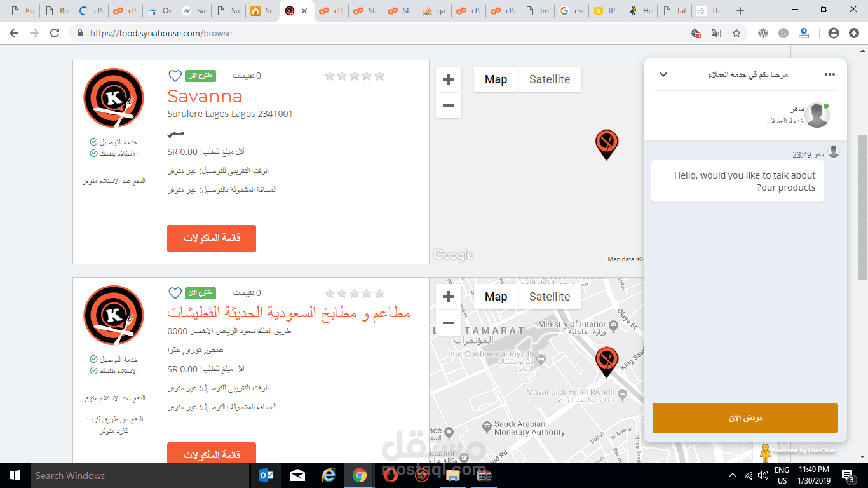Click the Google logo on Savanna's map
The width and height of the screenshot is (868, 488).
pos(453,255)
